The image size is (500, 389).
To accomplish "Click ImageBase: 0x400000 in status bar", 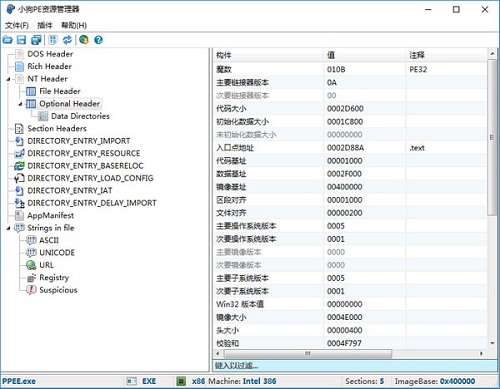I will tap(435, 381).
